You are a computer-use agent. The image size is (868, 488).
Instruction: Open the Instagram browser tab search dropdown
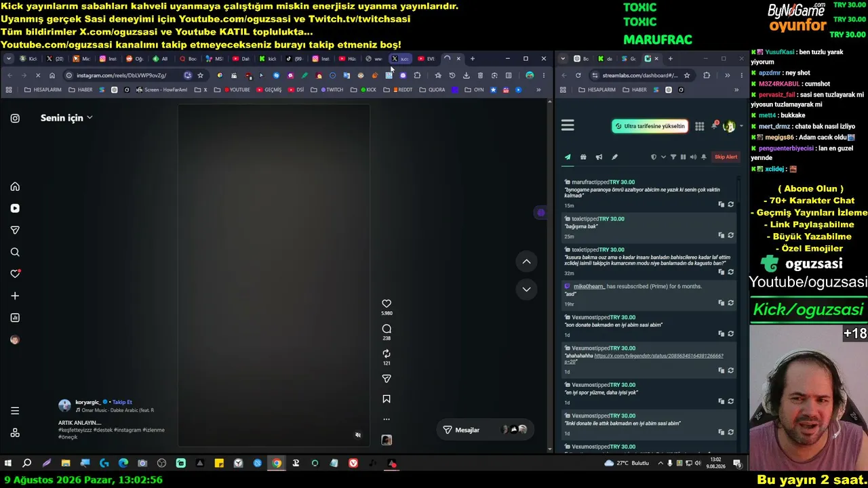8,59
